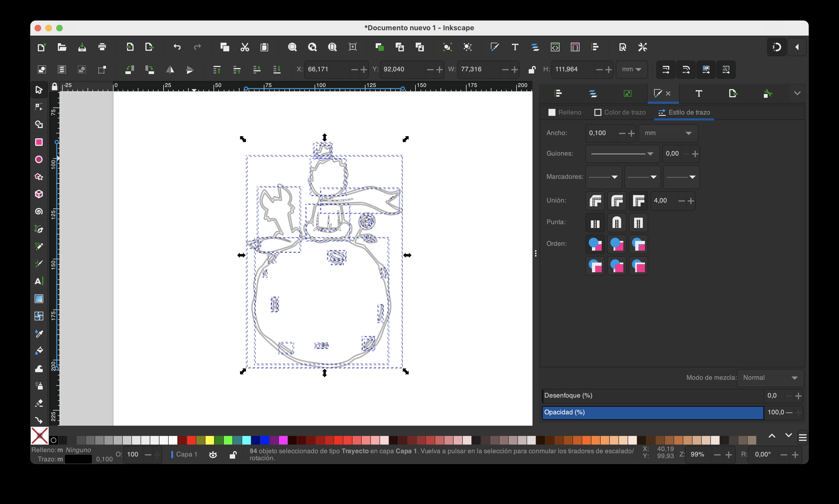Viewport: 839px width, 504px height.
Task: Select the Star and polygon tool
Action: [x=39, y=177]
